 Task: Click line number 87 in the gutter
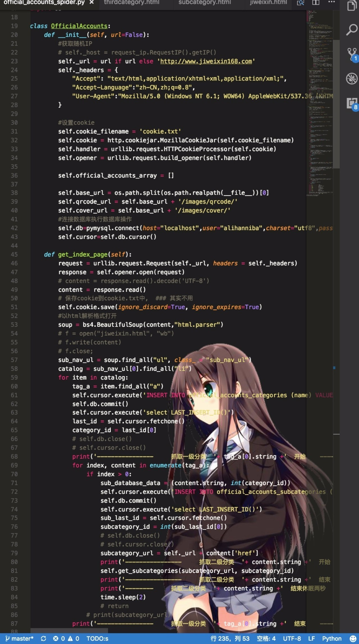point(14,624)
